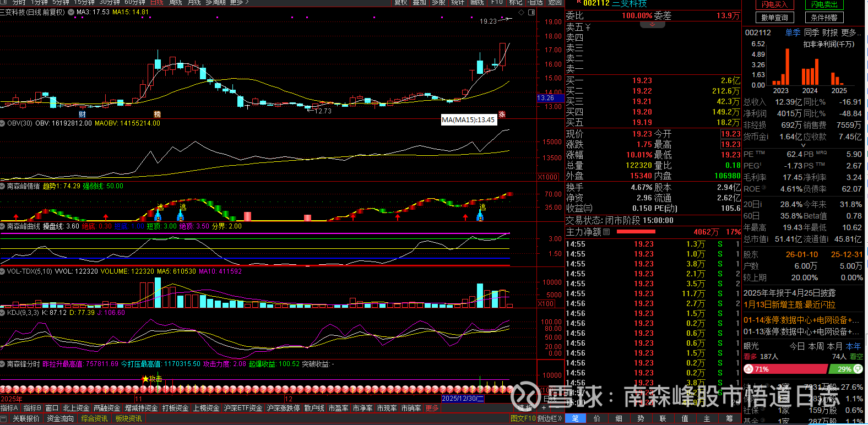Click the 榜 marker on the K-line chart

pos(157,114)
